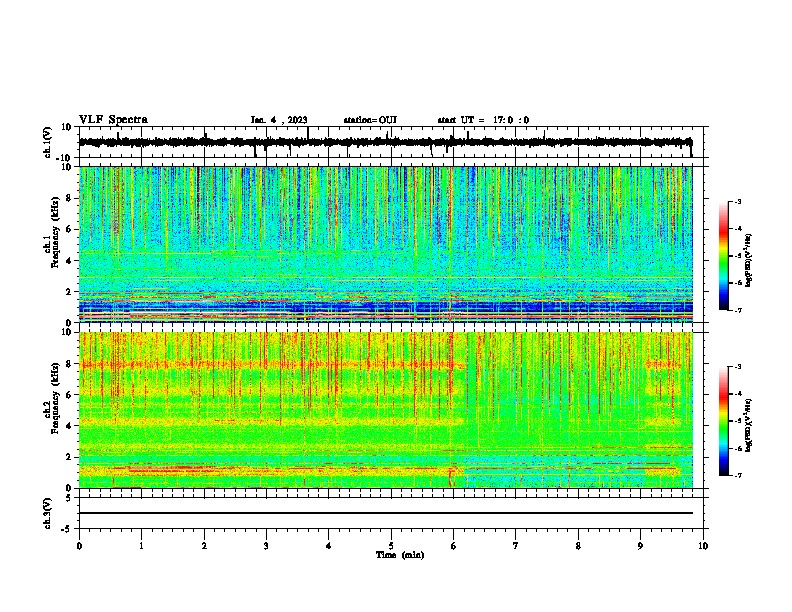Click the "3" tick on time axis
This screenshot has width=792, height=612.
click(266, 546)
